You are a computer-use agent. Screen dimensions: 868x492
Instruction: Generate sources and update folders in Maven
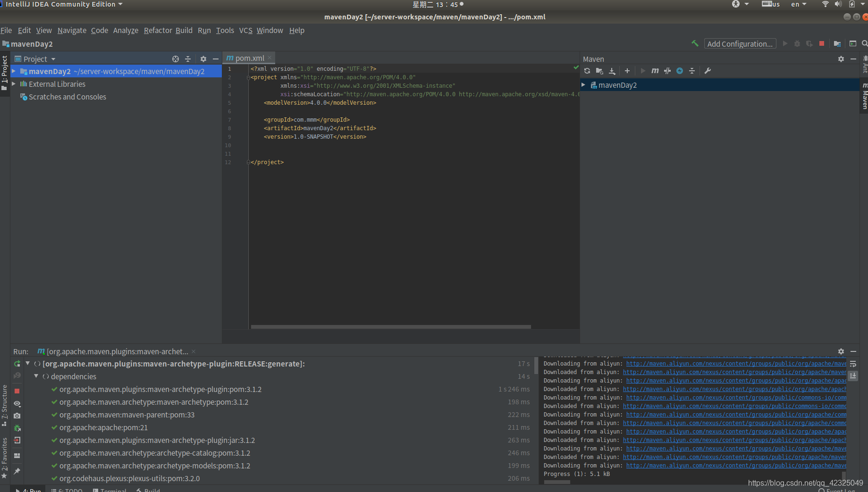(x=599, y=71)
